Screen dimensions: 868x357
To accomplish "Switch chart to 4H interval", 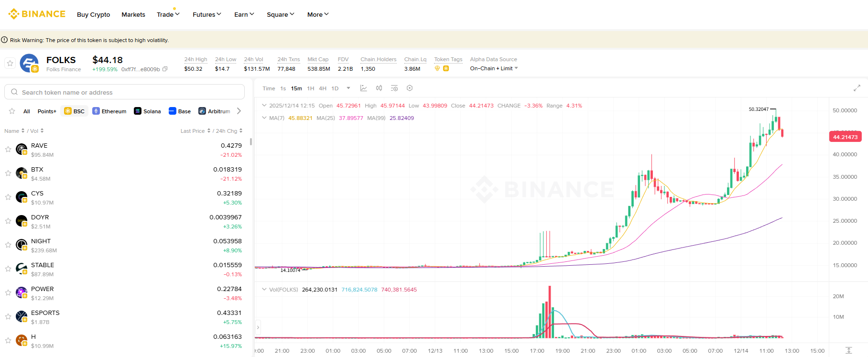I will (323, 88).
